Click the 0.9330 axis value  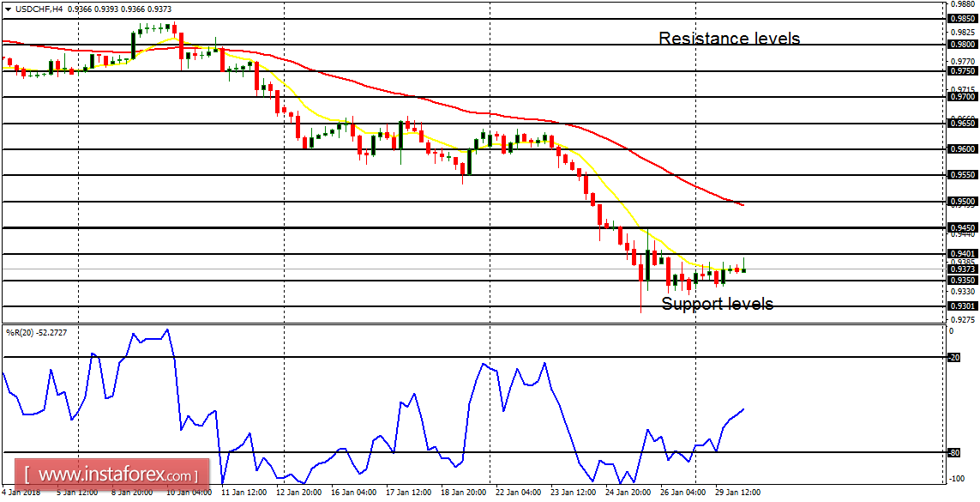click(x=963, y=291)
